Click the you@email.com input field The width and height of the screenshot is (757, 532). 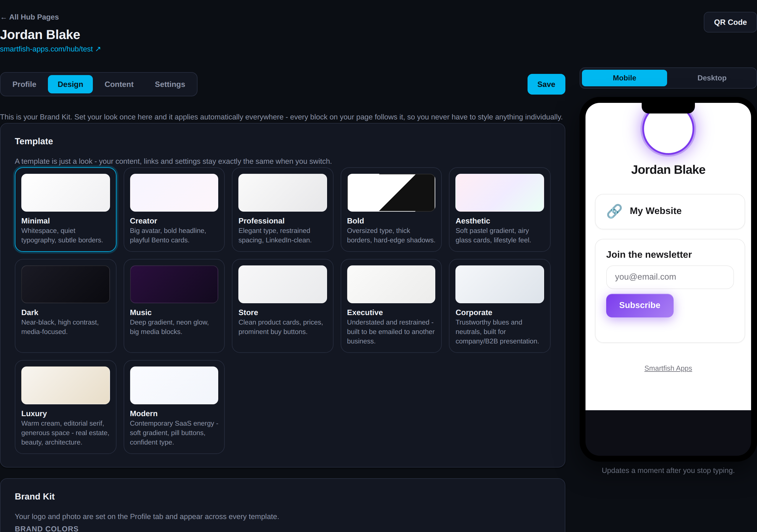pos(670,277)
